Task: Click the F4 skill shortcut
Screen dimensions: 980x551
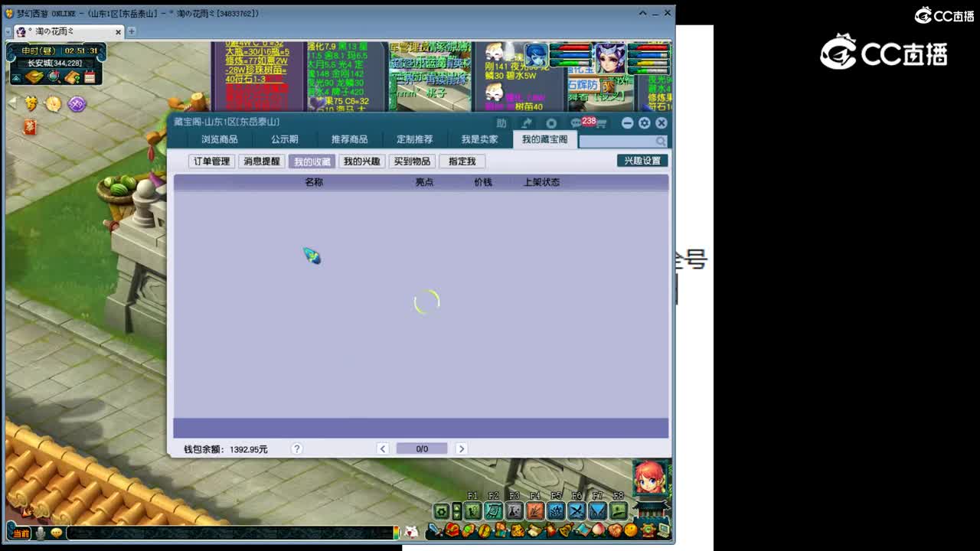Action: click(x=535, y=510)
